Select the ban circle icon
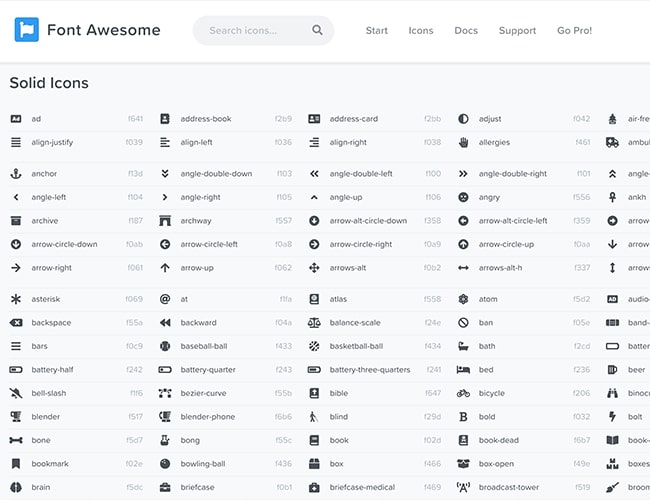 tap(463, 323)
